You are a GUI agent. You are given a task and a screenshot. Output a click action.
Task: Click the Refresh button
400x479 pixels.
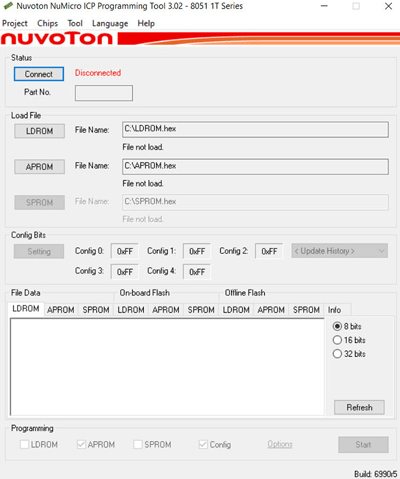tap(359, 407)
